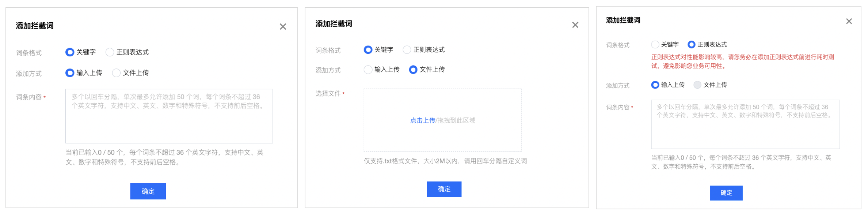
Task: Close the dialog showing the red regex warning
Action: (x=849, y=21)
